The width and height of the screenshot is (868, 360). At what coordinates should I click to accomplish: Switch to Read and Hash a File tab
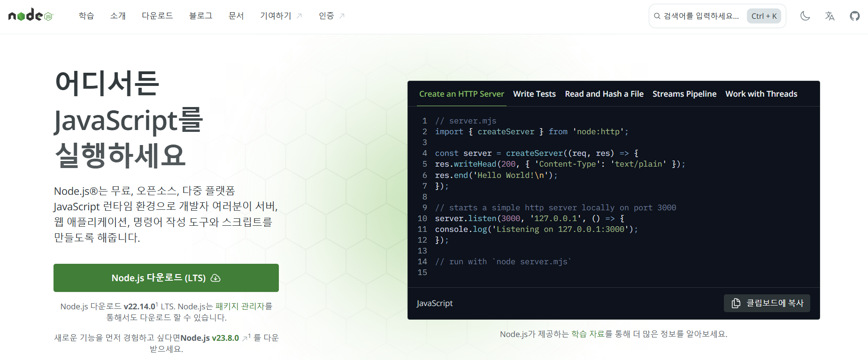click(604, 94)
